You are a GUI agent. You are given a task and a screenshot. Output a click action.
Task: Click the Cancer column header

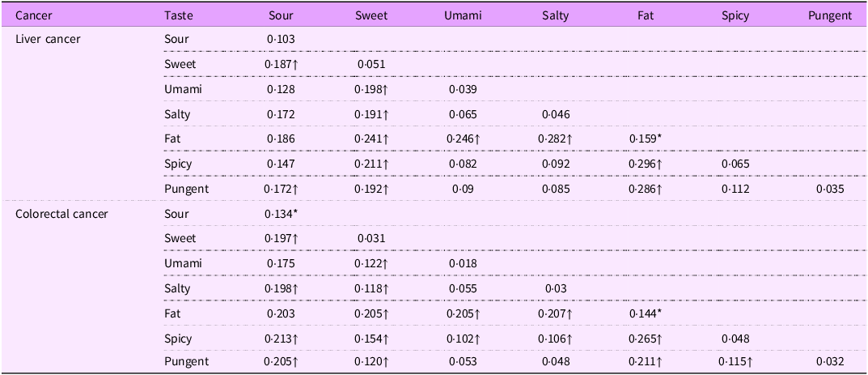click(x=33, y=15)
